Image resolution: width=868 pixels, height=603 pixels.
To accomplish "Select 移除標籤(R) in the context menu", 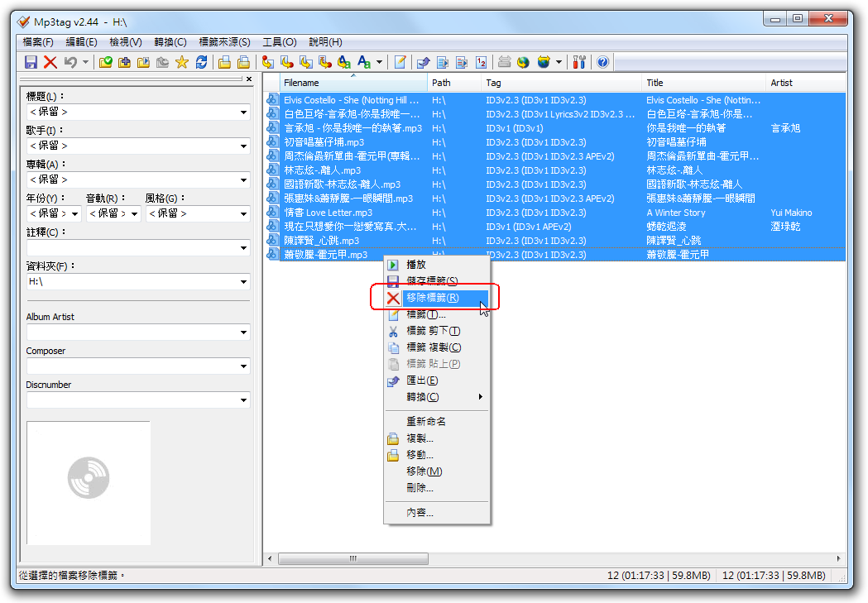I will click(x=437, y=298).
